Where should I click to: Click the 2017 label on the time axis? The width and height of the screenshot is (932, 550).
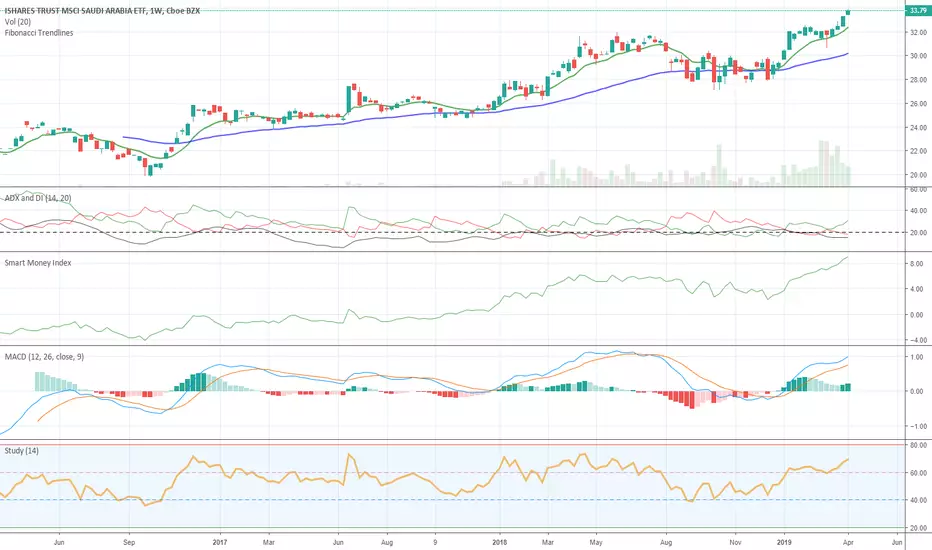coord(219,542)
